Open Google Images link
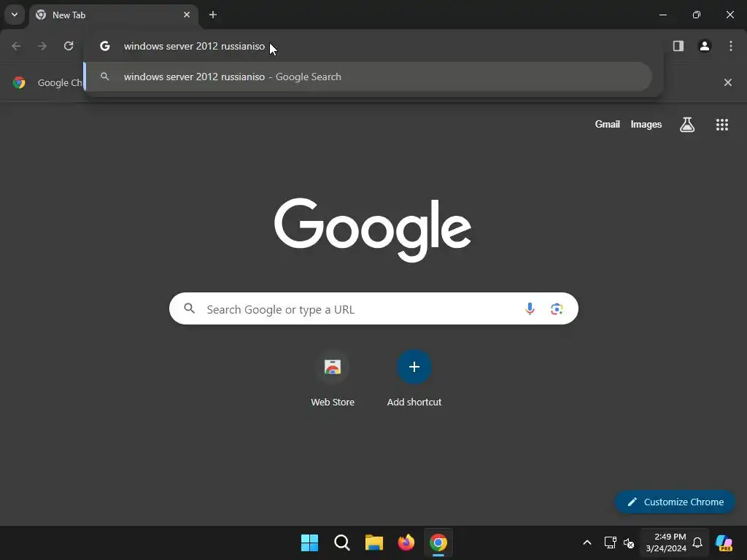 point(646,124)
